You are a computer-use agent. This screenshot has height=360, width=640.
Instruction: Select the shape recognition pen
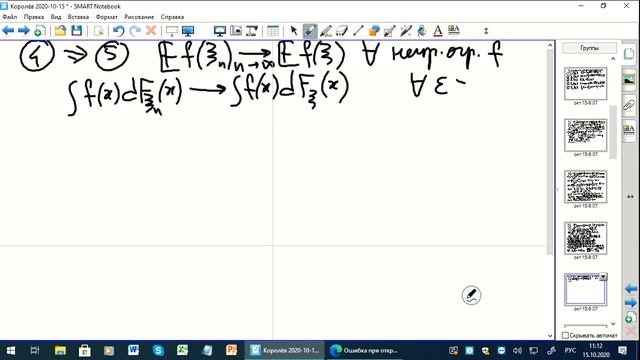coord(390,31)
